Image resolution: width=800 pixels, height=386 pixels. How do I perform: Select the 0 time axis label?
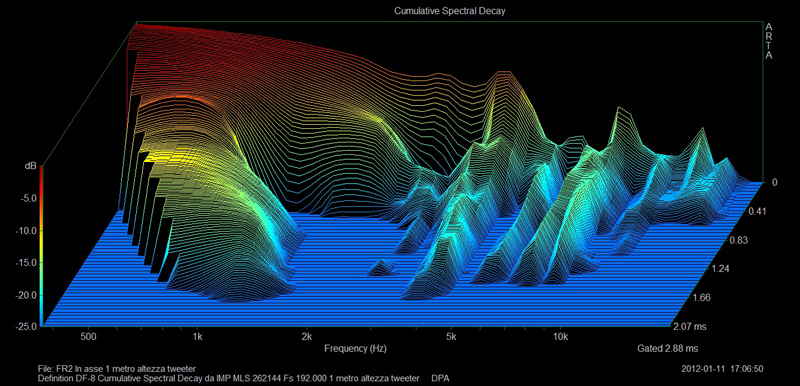pyautogui.click(x=774, y=182)
